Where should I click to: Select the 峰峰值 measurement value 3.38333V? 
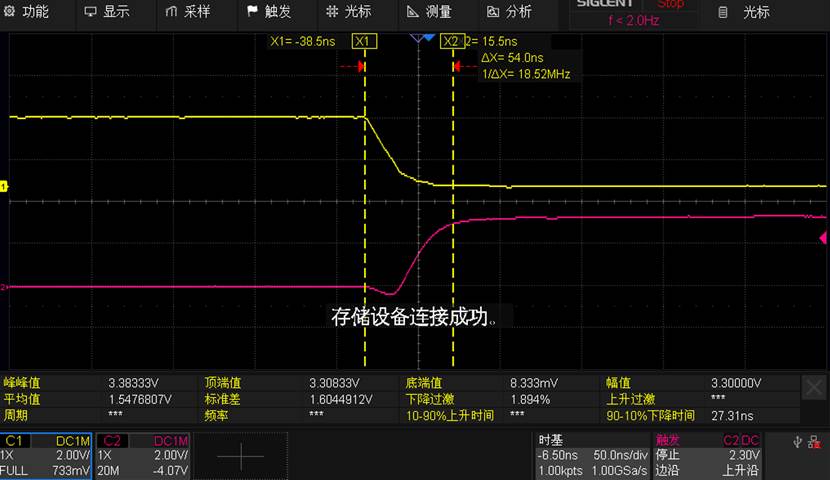(x=133, y=383)
